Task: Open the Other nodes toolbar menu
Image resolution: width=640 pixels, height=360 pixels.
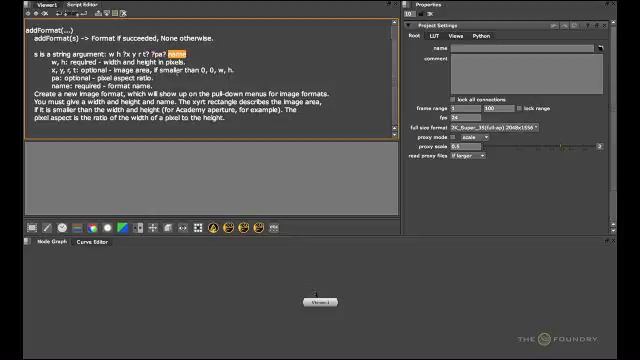Action: coord(274,228)
